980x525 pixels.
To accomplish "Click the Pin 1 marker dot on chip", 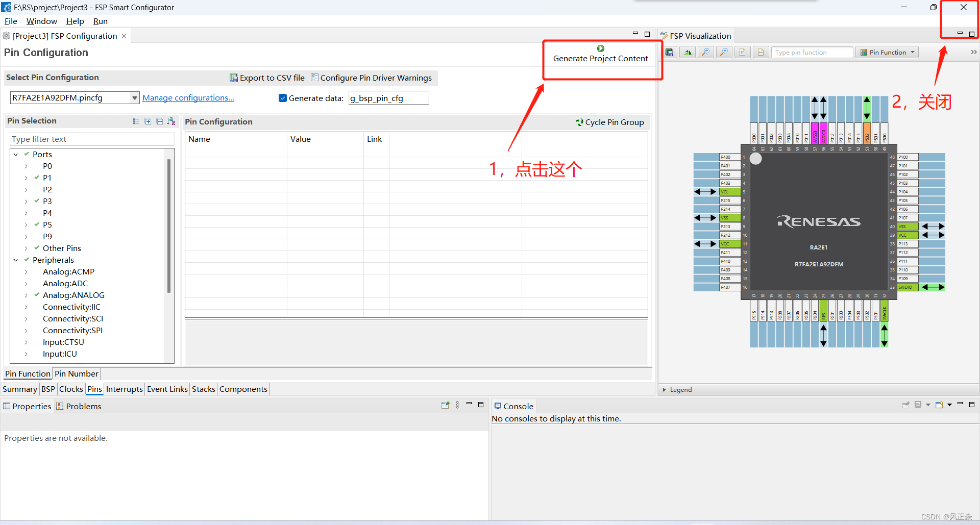I will point(756,159).
